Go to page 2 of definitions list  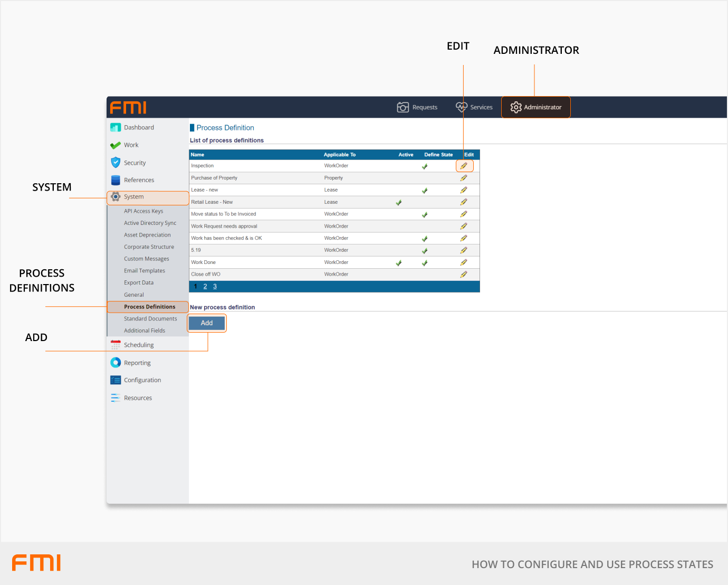tap(205, 287)
